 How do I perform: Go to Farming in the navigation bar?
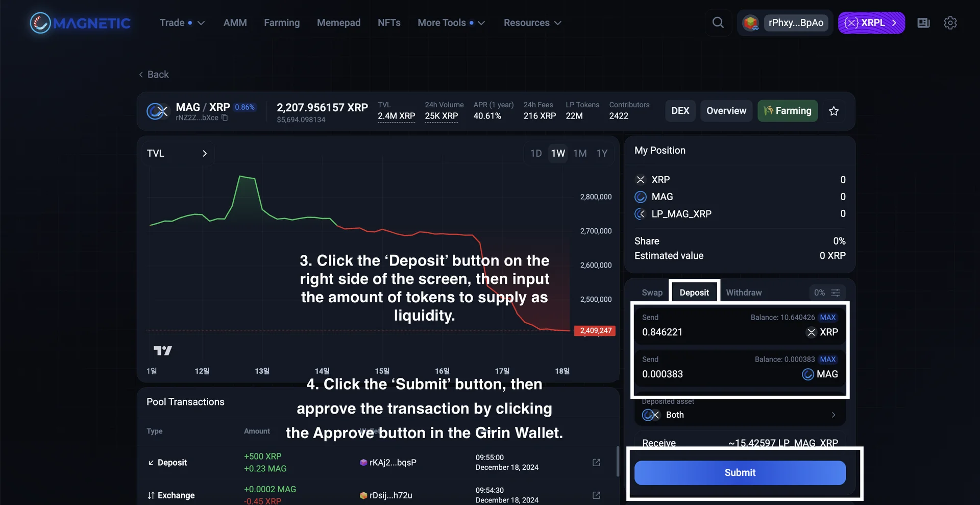click(282, 23)
